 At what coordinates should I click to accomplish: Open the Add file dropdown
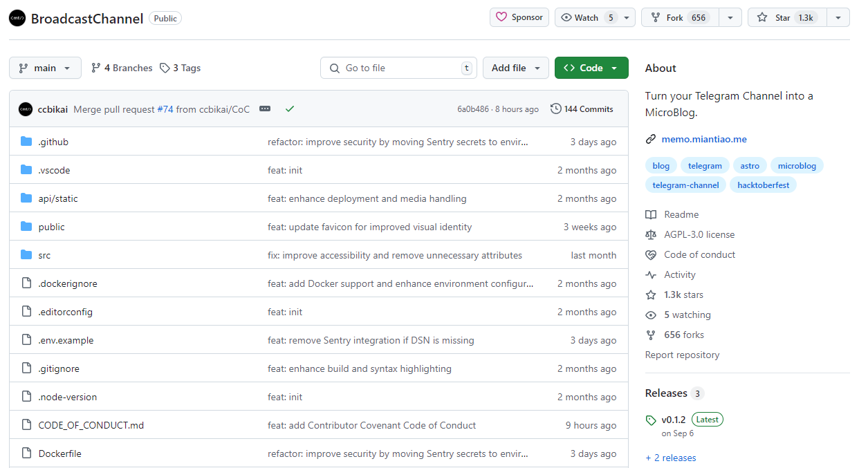click(x=515, y=68)
